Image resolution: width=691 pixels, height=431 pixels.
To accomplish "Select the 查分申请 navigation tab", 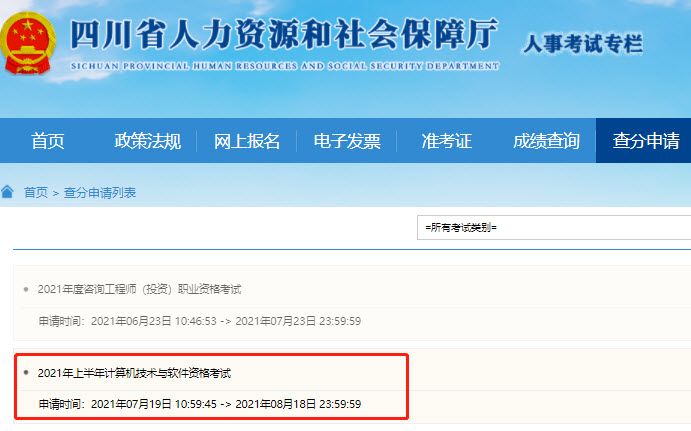I will tap(645, 141).
